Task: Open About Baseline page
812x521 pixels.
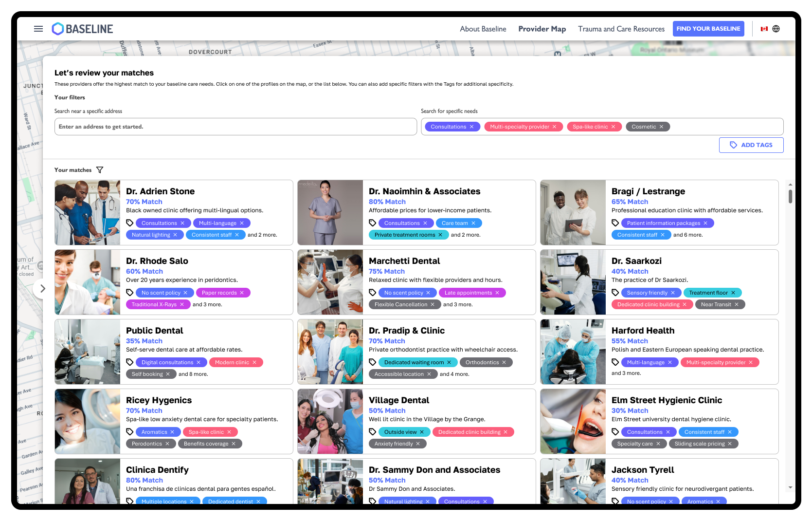Action: point(483,29)
